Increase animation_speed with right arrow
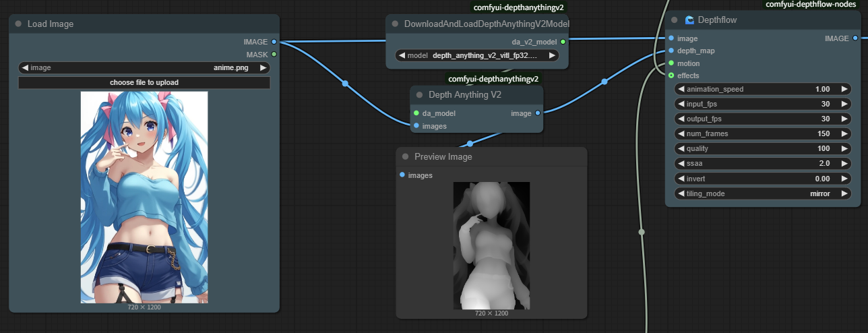 pos(844,89)
